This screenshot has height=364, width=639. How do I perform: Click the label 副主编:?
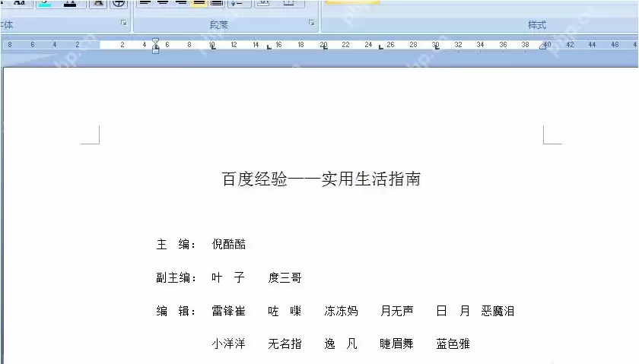pos(176,277)
